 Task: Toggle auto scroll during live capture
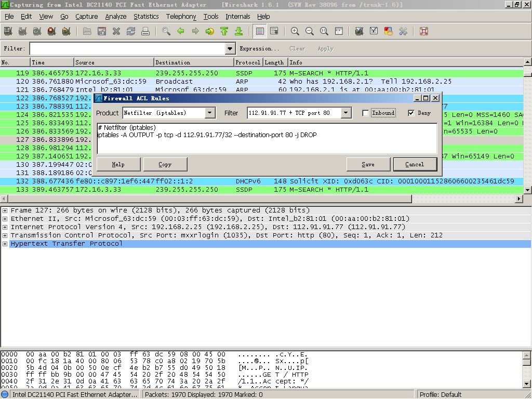pos(274,31)
